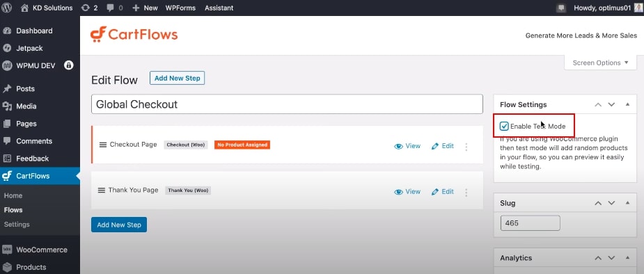Open Assistant in the admin bar
Screen dimensions: 644x274
(219, 8)
